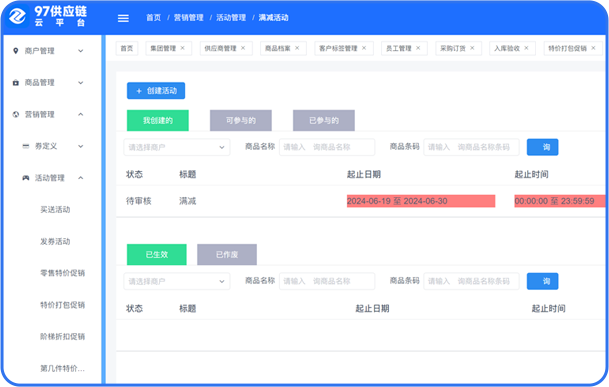Image resolution: width=609 pixels, height=387 pixels.
Task: Focus the upper 商品条码 input field
Action: coord(471,147)
